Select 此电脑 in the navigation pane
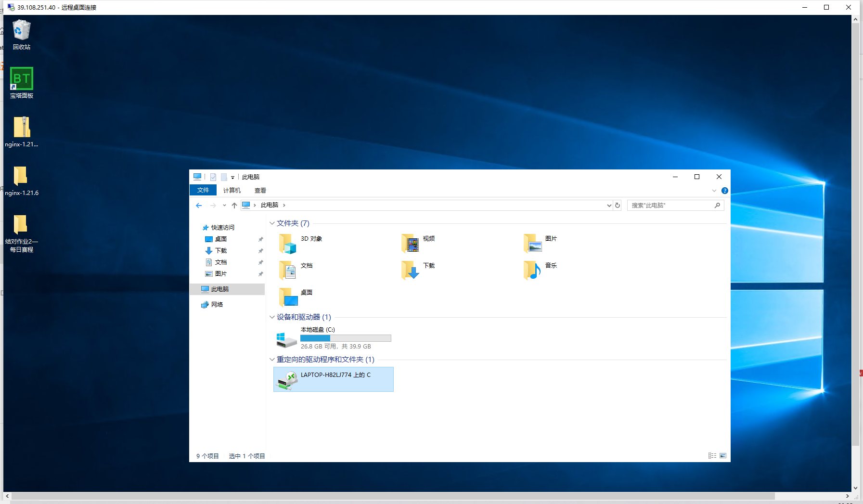This screenshot has height=504, width=863. (227, 289)
